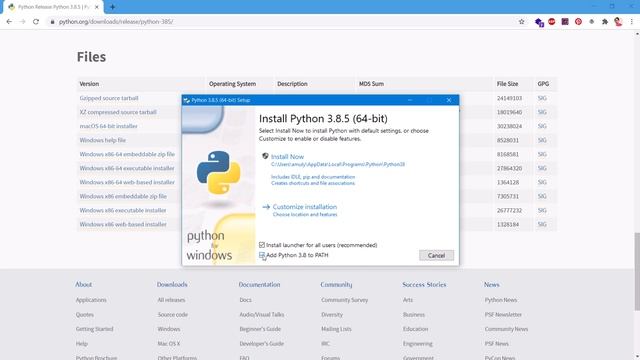Download Windows x86 embeddable zip file
Image resolution: width=640 pixels, height=360 pixels.
pyautogui.click(x=123, y=196)
